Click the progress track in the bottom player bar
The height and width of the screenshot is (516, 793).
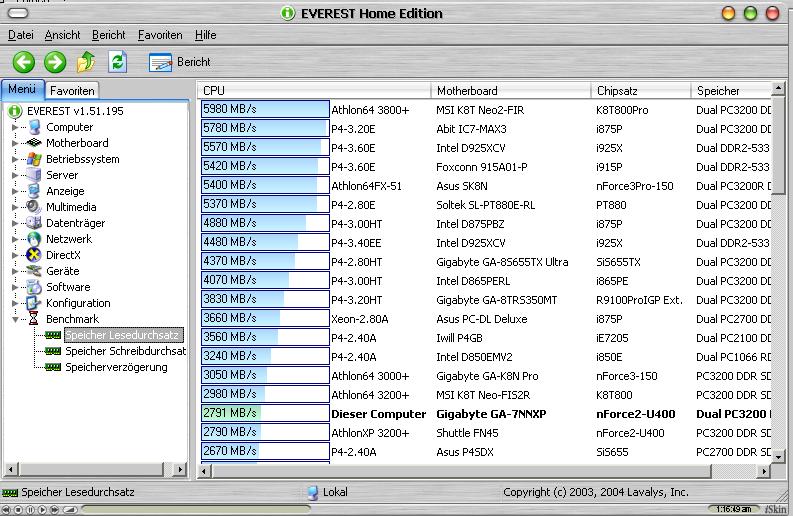195,509
